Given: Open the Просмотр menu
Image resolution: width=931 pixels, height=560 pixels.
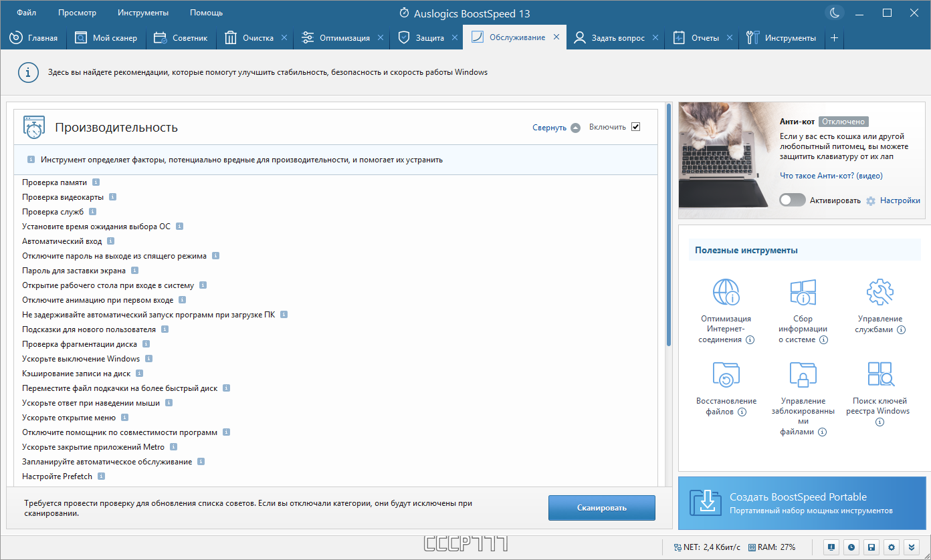Looking at the screenshot, I should [77, 13].
